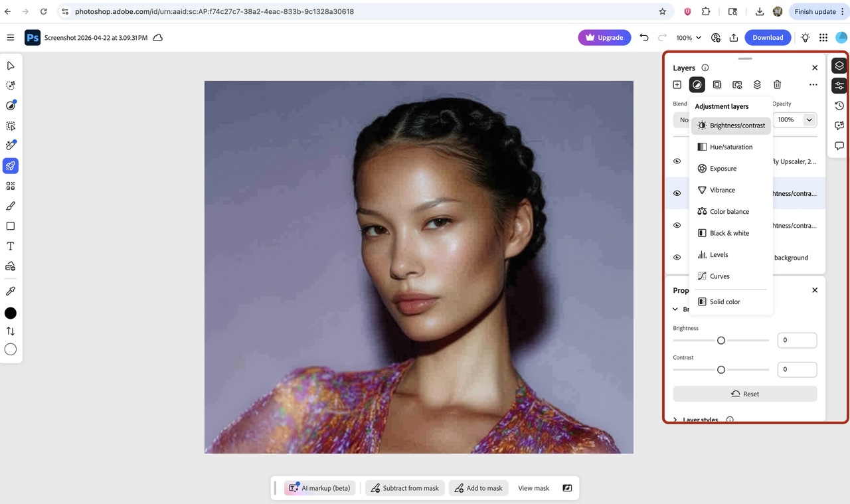Click the Photoshop Ps home logo
Image resolution: width=850 pixels, height=504 pixels.
(x=33, y=38)
